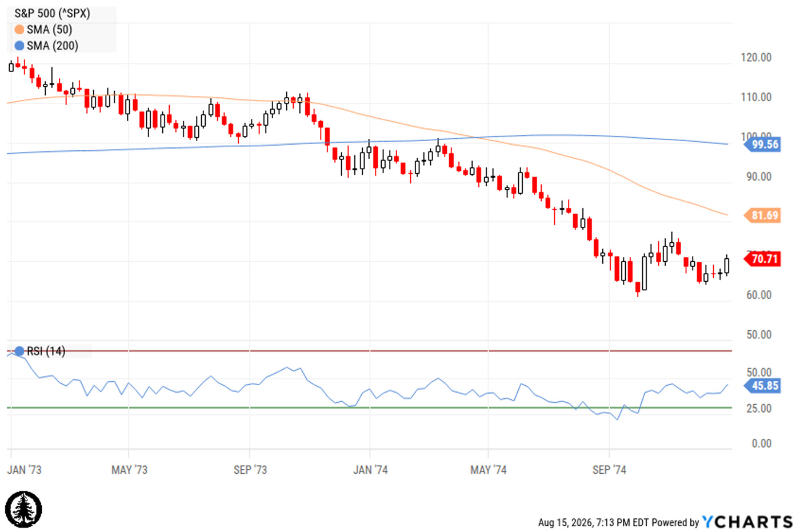Click the SEP '74 axis label
Image resolution: width=800 pixels, height=532 pixels.
coord(609,470)
